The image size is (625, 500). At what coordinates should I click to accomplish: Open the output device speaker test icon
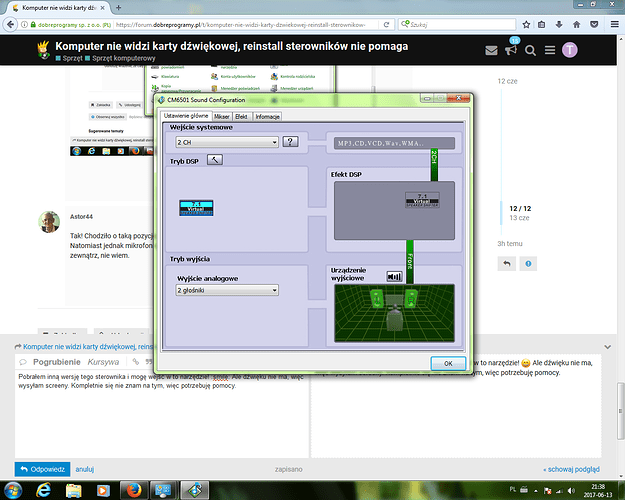[394, 276]
